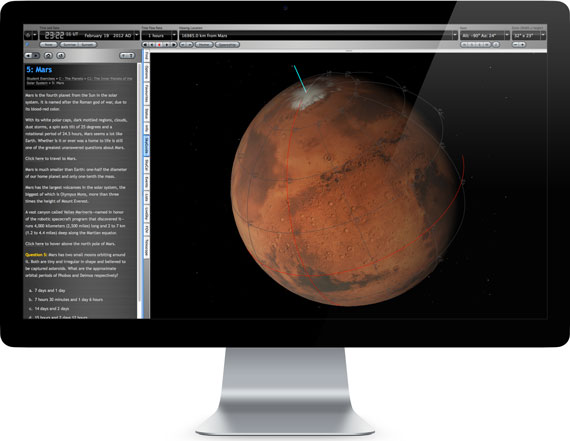The height and width of the screenshot is (441, 570).
Task: Click the Spaceship button
Action: 227,44
